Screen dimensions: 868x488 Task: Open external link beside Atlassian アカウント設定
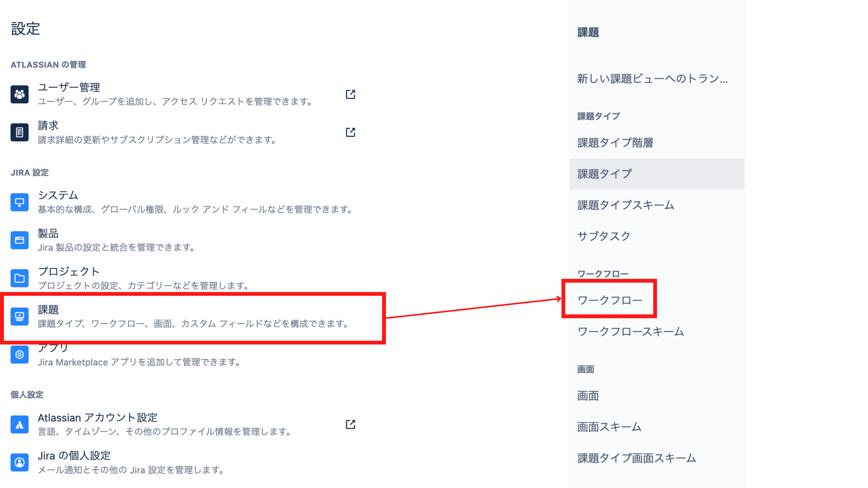[350, 424]
